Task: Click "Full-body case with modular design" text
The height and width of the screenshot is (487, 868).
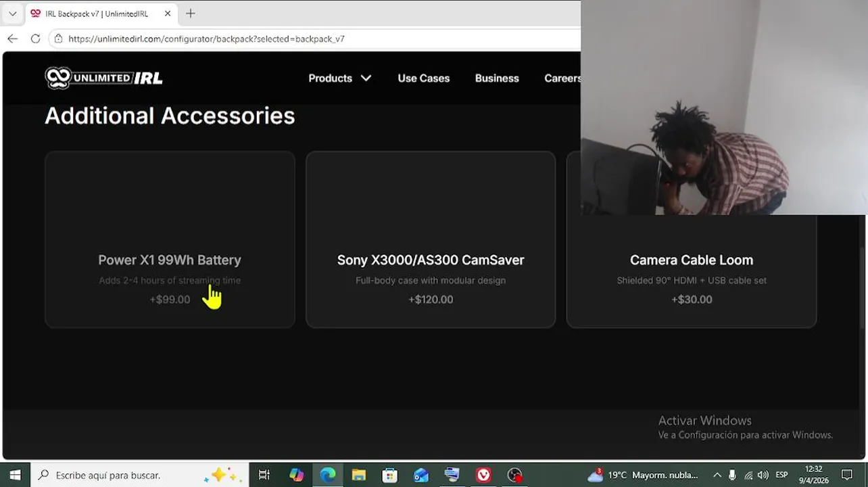Action: click(x=431, y=280)
